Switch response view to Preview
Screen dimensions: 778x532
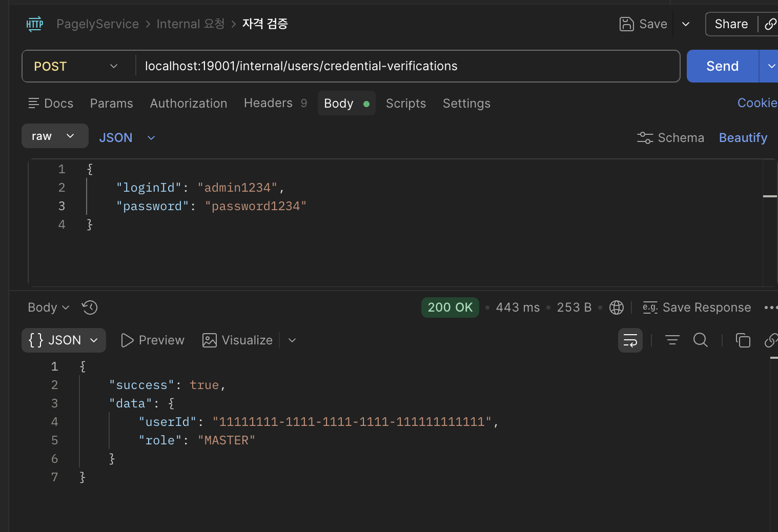[x=153, y=340]
